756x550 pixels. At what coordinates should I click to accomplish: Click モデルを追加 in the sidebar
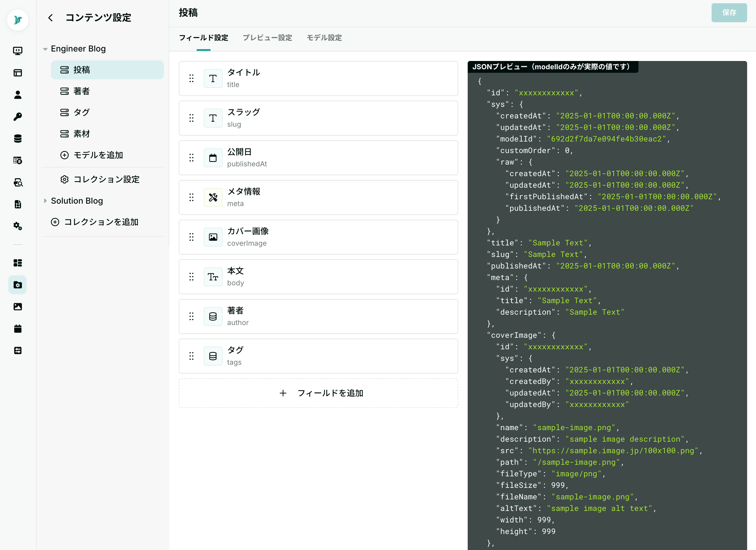(x=98, y=155)
